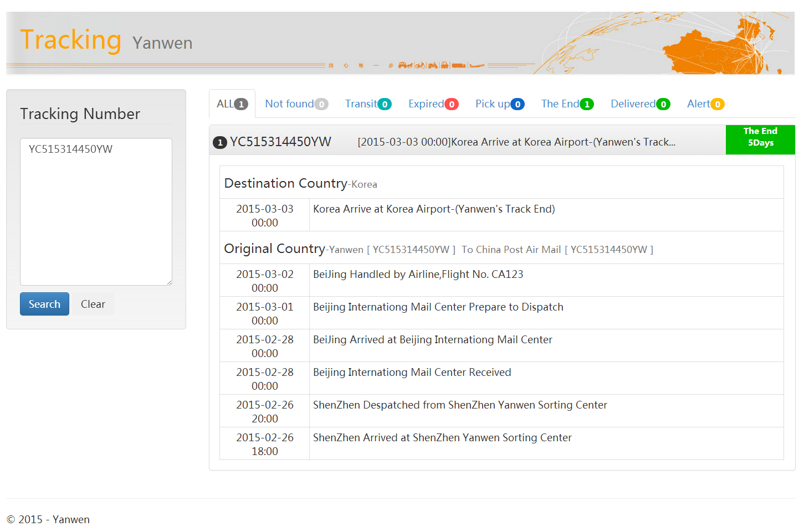Click the Tracking logo title

[x=70, y=40]
